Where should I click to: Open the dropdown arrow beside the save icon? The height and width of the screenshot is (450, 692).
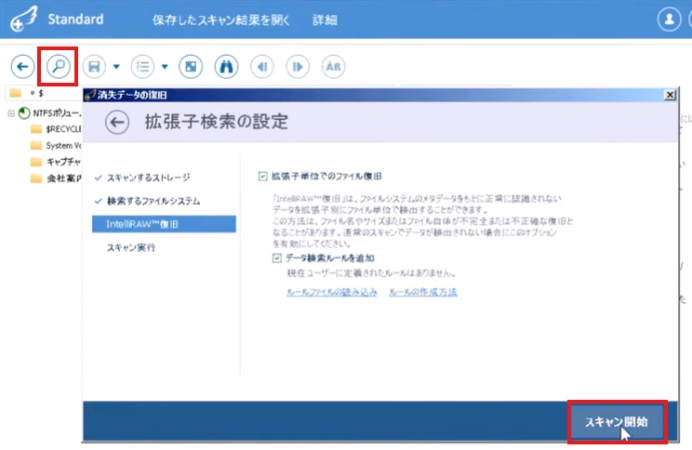(x=117, y=67)
